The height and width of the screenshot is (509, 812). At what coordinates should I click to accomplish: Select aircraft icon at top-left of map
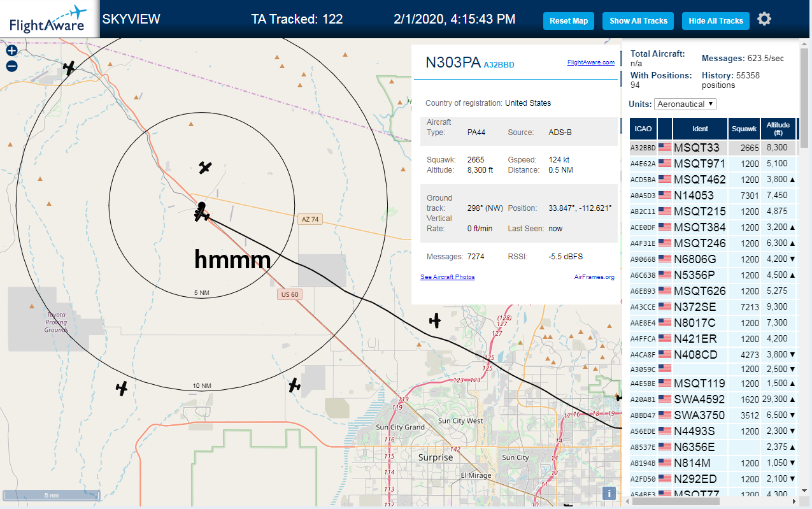69,67
